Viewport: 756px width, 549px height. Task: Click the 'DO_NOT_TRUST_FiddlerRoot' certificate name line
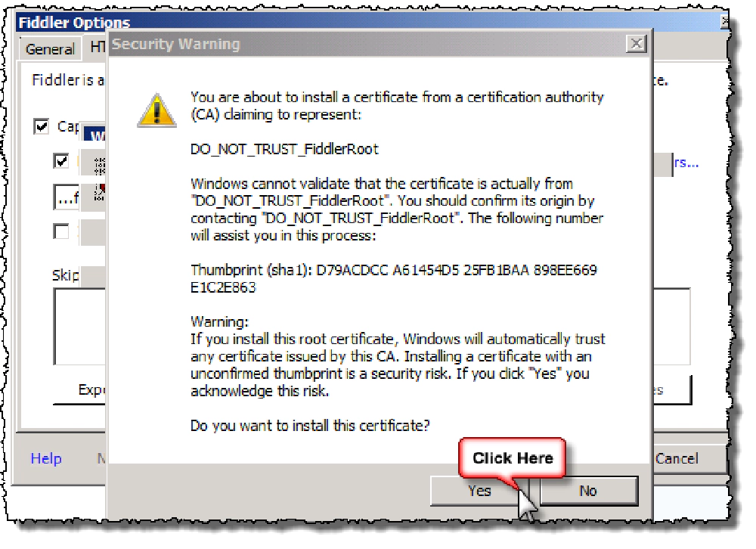(284, 149)
